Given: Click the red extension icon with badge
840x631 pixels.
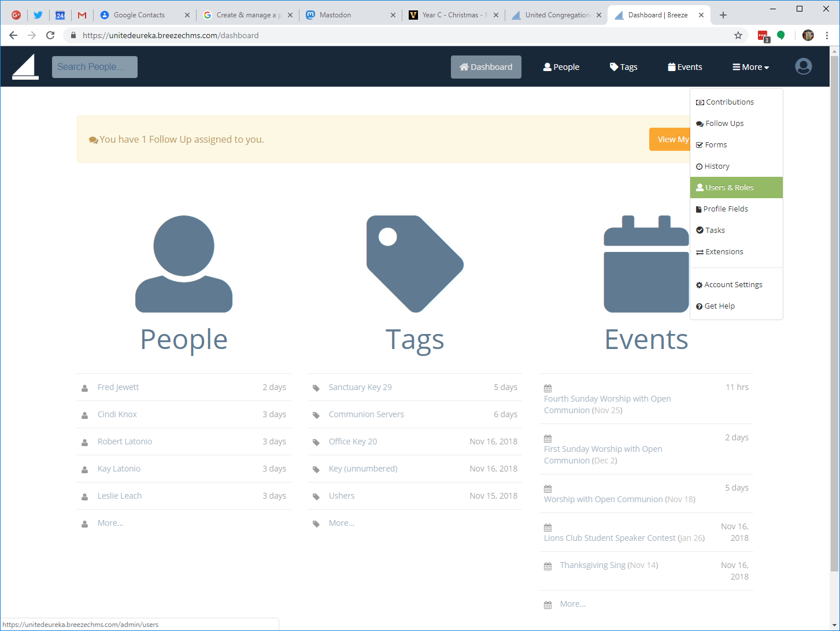Looking at the screenshot, I should click(763, 36).
